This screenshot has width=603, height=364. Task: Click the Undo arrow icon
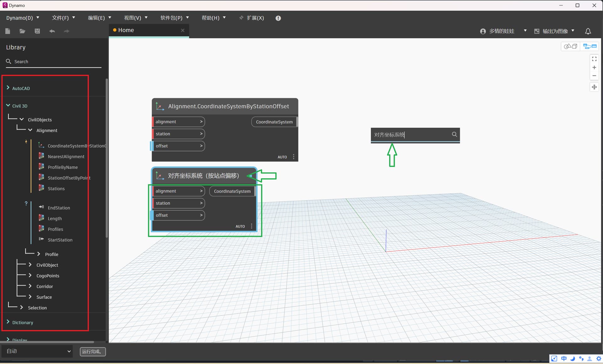(52, 31)
